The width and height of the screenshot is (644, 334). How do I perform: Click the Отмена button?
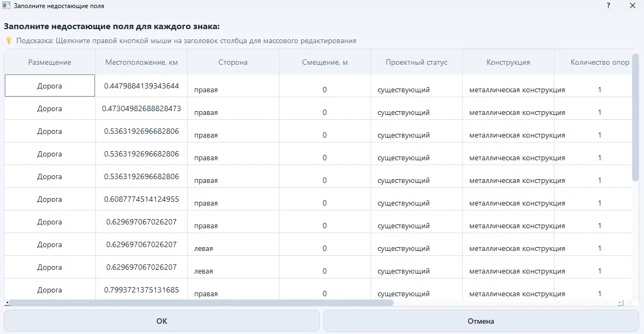(481, 321)
